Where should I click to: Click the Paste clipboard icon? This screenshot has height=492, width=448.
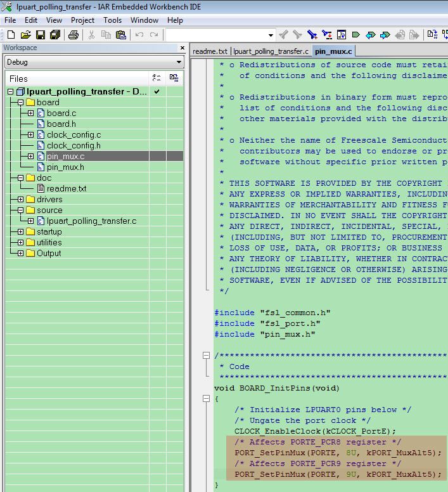pos(120,34)
